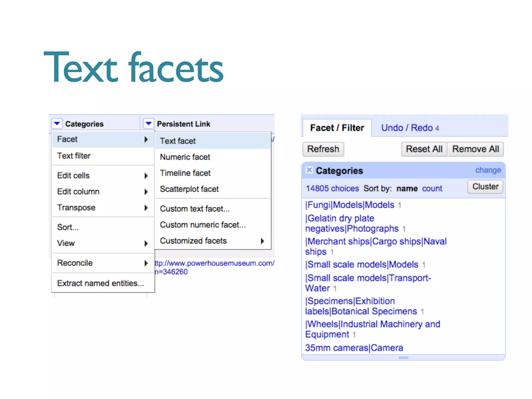Sort facet choices by count
Viewport: 532px width, 399px height.
pos(432,188)
